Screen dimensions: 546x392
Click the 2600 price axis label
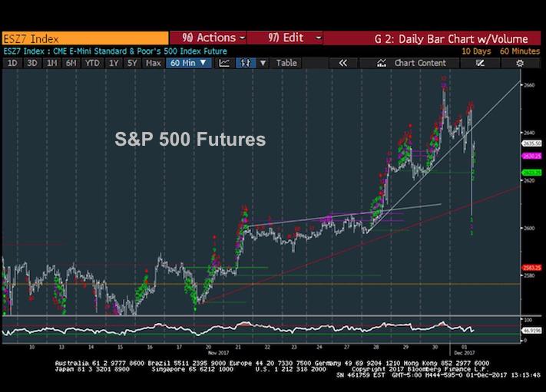point(529,228)
